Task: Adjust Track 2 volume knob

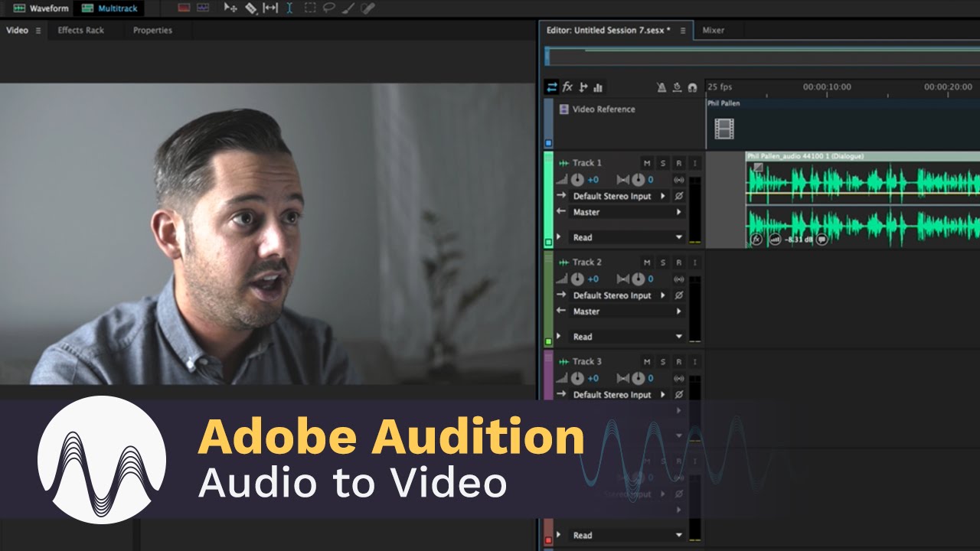Action: [x=577, y=279]
